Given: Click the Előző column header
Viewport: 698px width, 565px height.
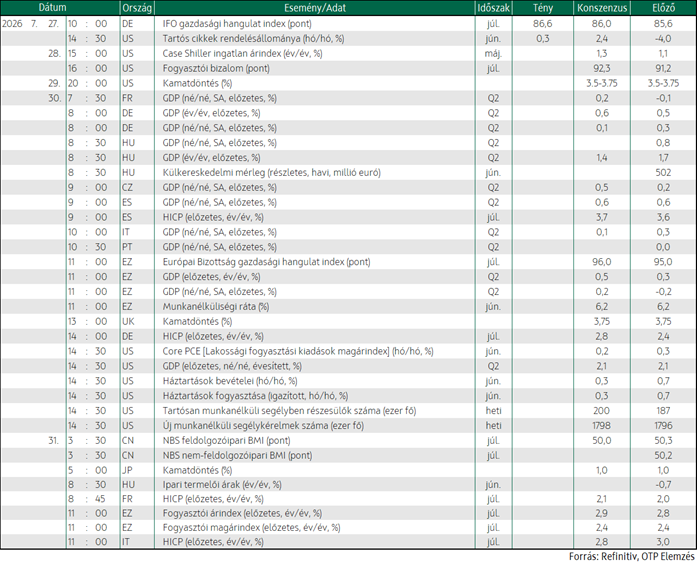Looking at the screenshot, I should coord(663,8).
